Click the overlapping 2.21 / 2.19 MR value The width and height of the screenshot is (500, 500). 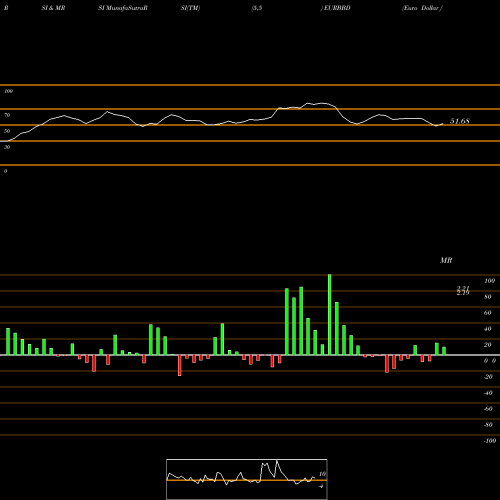coord(463,290)
